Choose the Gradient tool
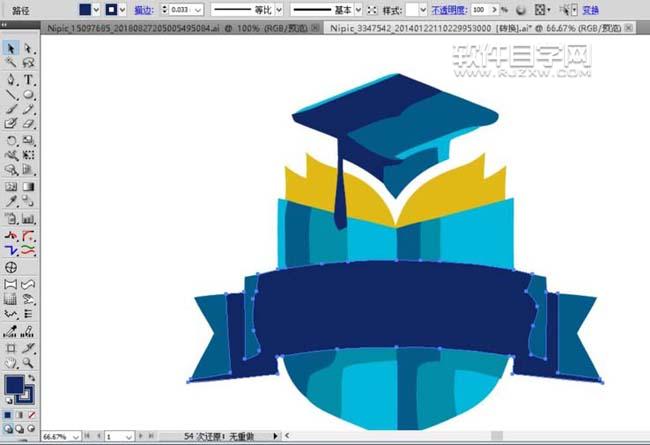The height and width of the screenshot is (445, 650). [x=28, y=187]
